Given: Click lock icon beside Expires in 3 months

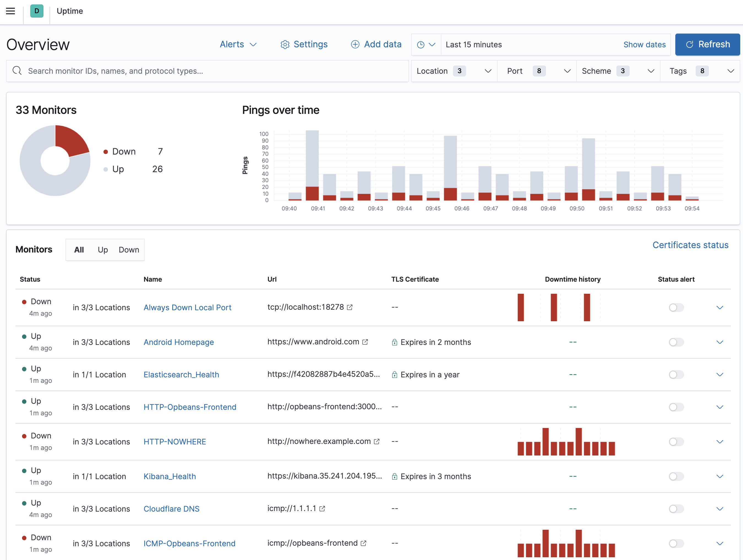Looking at the screenshot, I should [395, 476].
